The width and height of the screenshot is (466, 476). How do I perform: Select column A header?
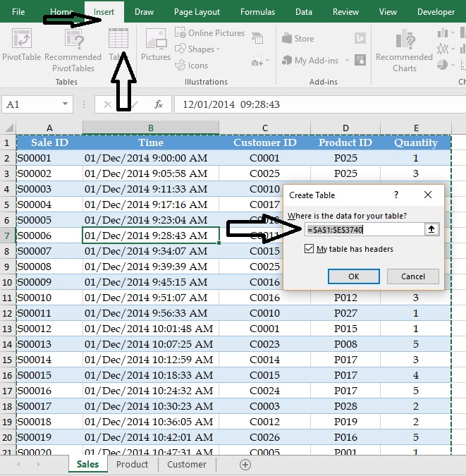49,128
